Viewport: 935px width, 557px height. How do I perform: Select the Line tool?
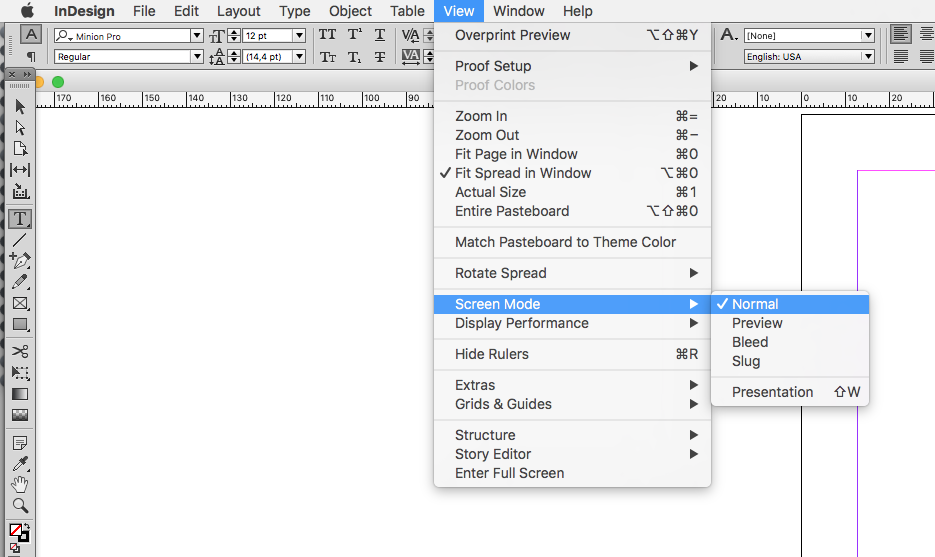[20, 240]
